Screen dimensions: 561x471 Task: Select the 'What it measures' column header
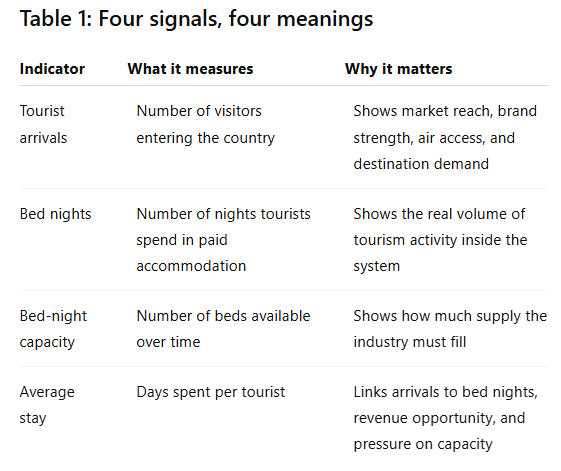tap(190, 69)
